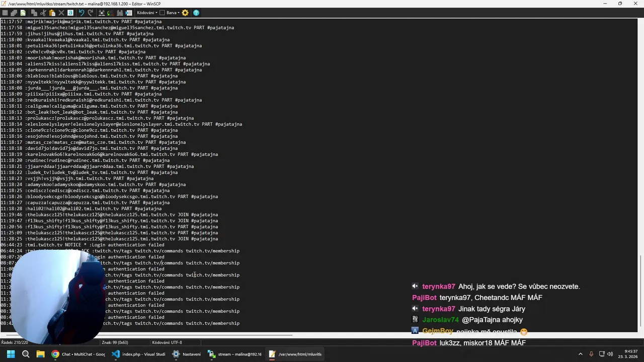Switch to 'index.php - Visual Studio' taskbar window
The image size is (644, 362).
[138, 354]
